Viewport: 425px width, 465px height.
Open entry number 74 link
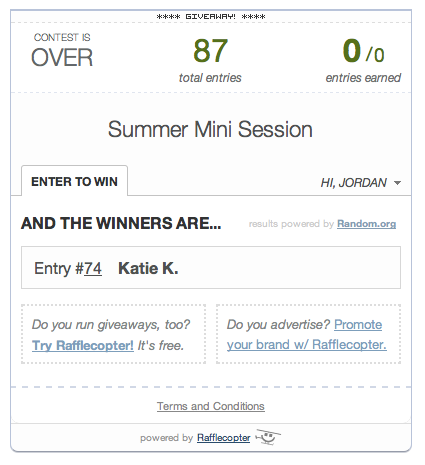[x=93, y=268]
